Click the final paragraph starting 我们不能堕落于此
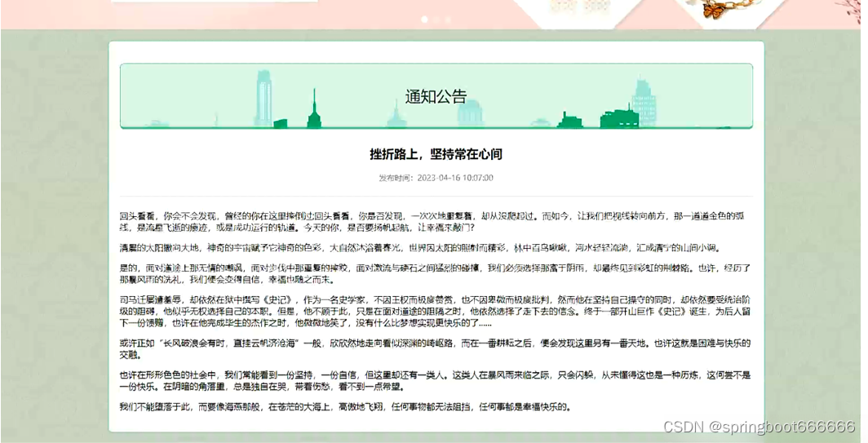Image resolution: width=868 pixels, height=443 pixels. [345, 407]
